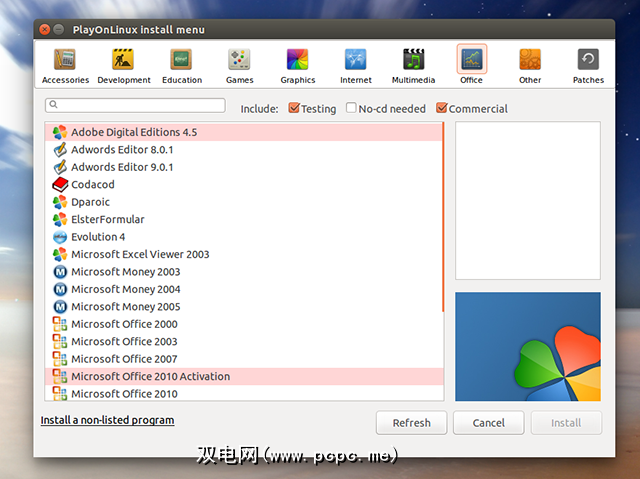Close the PlayOnLinux install menu window
Viewport: 640px width, 479px height.
[44, 29]
